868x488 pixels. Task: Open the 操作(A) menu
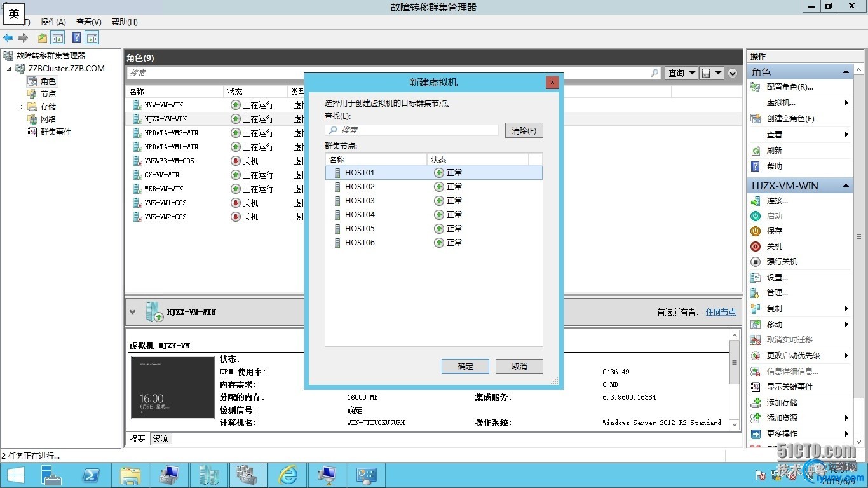53,22
